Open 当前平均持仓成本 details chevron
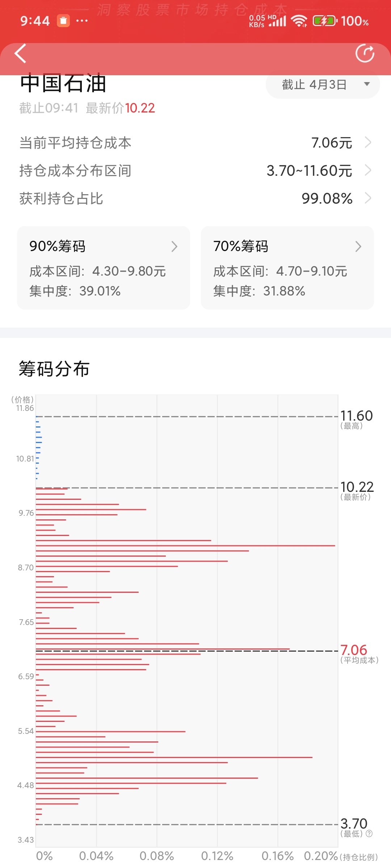 point(368,142)
